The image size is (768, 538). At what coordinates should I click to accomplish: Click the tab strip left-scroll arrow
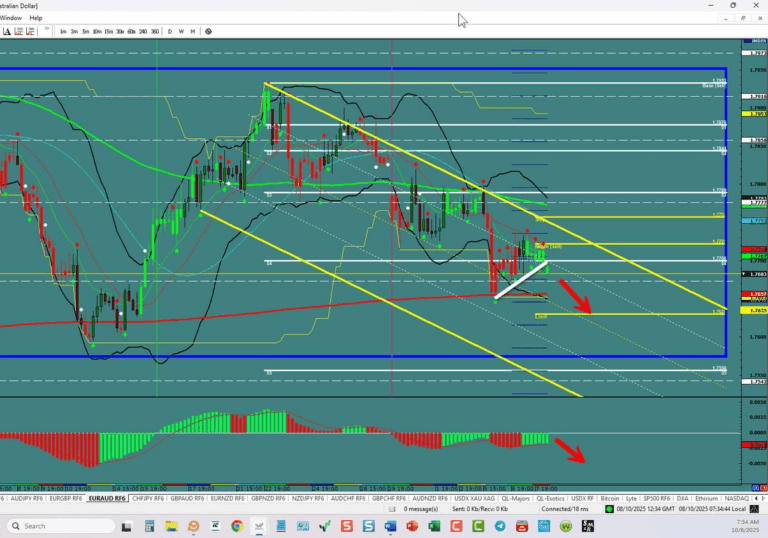(756, 498)
